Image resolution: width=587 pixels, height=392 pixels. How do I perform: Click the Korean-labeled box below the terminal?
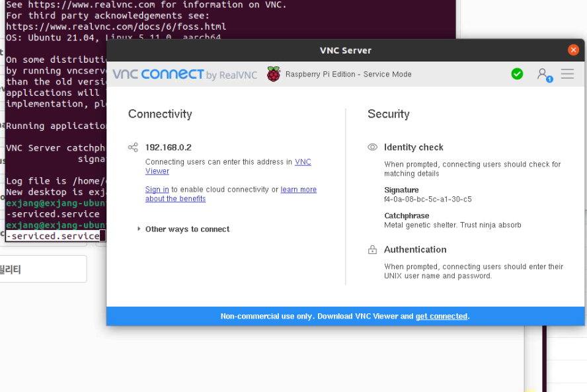click(43, 269)
